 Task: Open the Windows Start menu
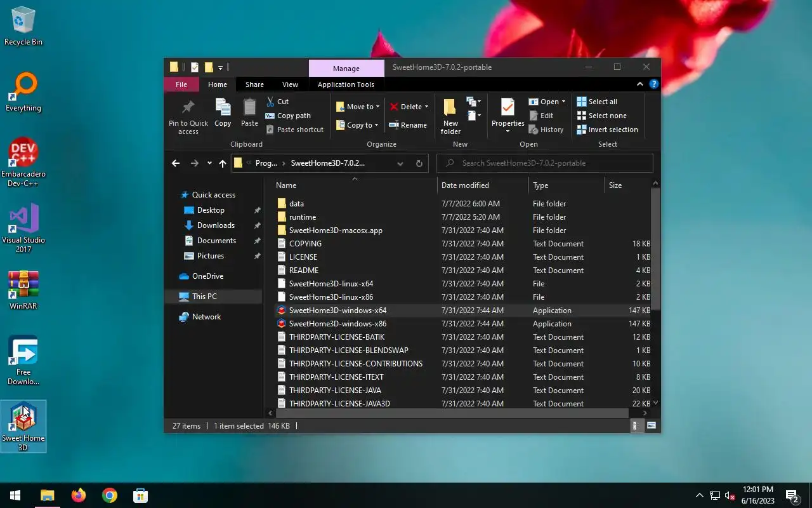[15, 495]
